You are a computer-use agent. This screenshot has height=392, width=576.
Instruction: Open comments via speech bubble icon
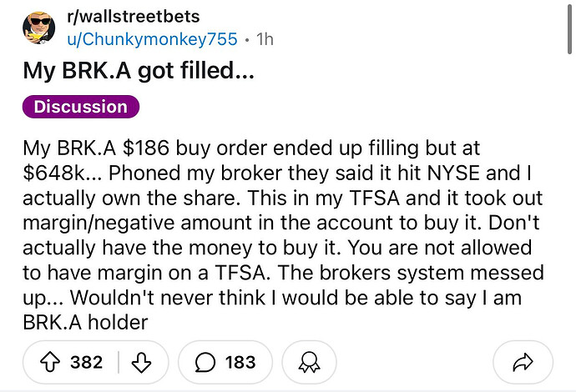(205, 362)
